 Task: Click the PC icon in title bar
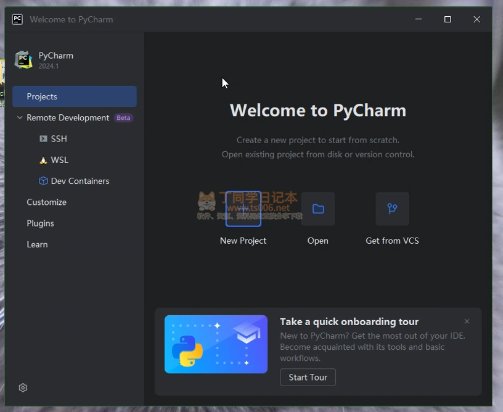17,19
